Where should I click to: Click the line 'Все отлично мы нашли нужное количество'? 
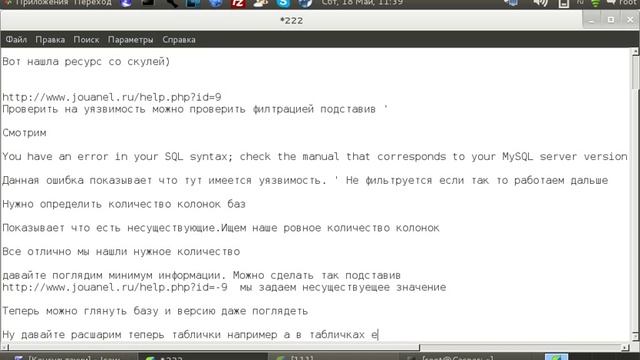(x=121, y=251)
